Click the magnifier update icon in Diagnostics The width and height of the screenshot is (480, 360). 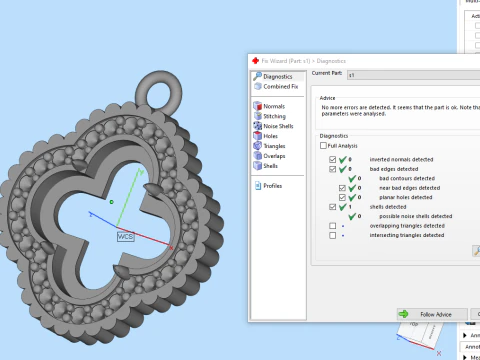[x=476, y=251]
